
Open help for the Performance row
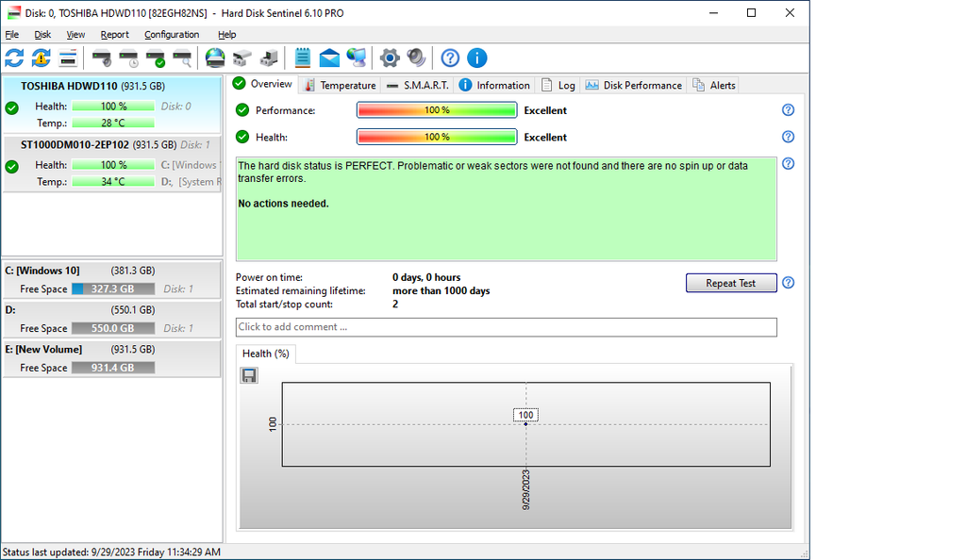pyautogui.click(x=788, y=110)
